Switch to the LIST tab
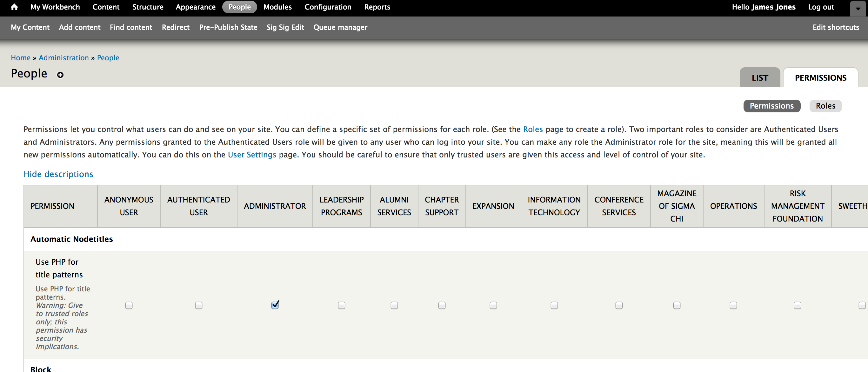868x372 pixels. point(760,77)
